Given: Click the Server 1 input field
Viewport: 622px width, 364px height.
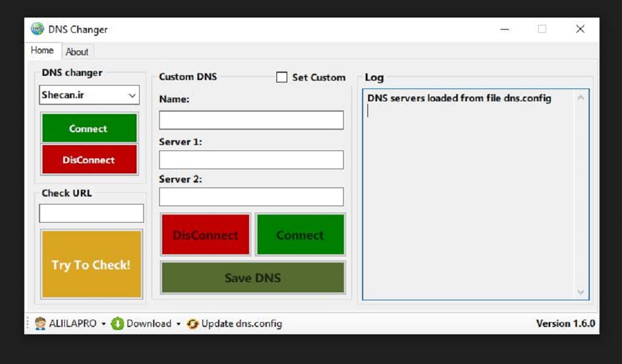Looking at the screenshot, I should tap(251, 160).
